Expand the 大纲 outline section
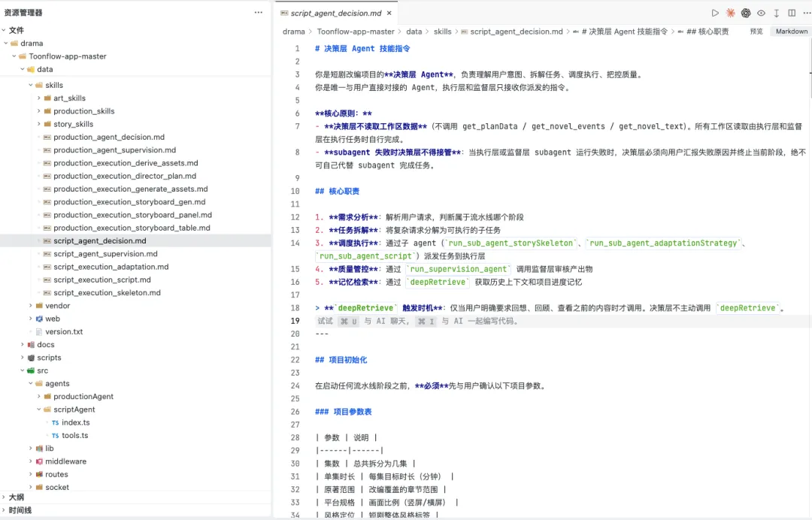 click(x=4, y=497)
